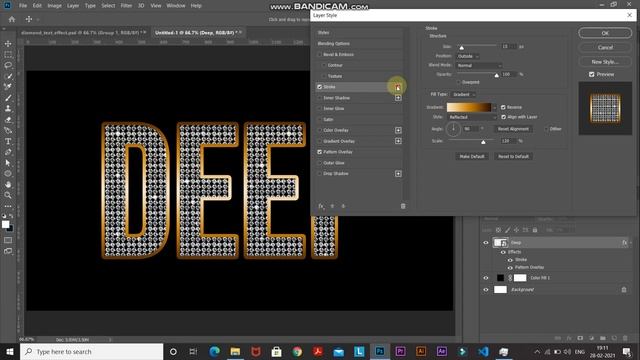This screenshot has height=360, width=640.
Task: Open the Fill Type dropdown showing Gradient
Action: click(x=464, y=94)
